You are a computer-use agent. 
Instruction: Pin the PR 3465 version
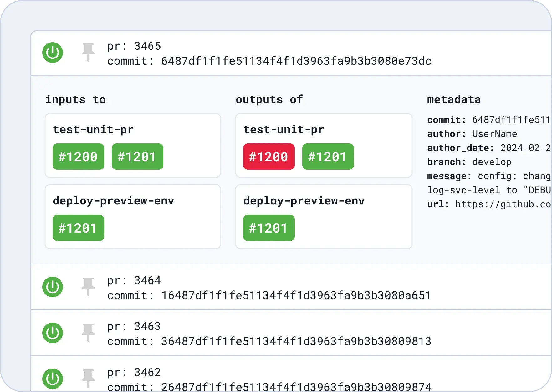pyautogui.click(x=88, y=52)
